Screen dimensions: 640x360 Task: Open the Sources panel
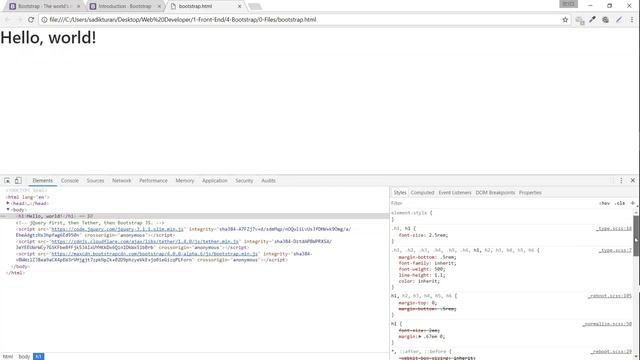click(x=95, y=180)
